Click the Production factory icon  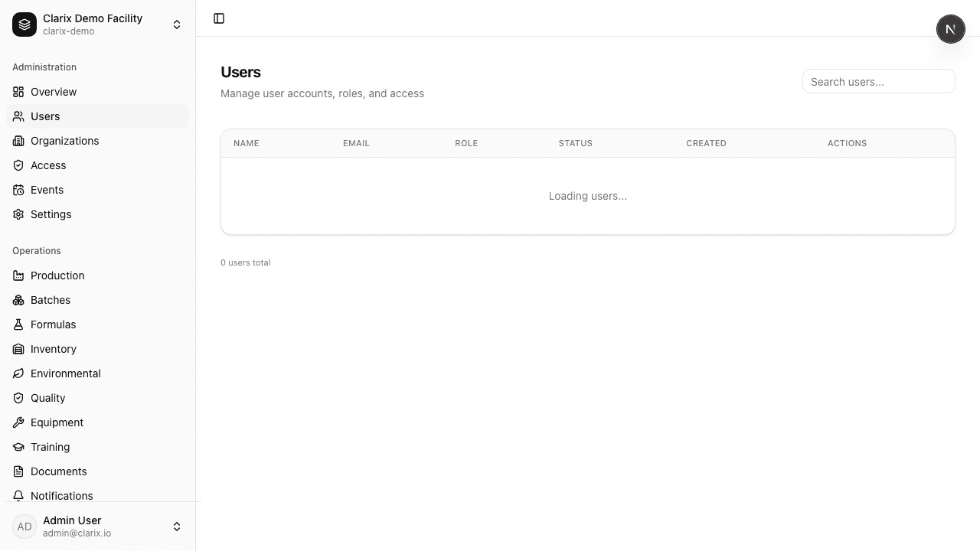point(18,275)
